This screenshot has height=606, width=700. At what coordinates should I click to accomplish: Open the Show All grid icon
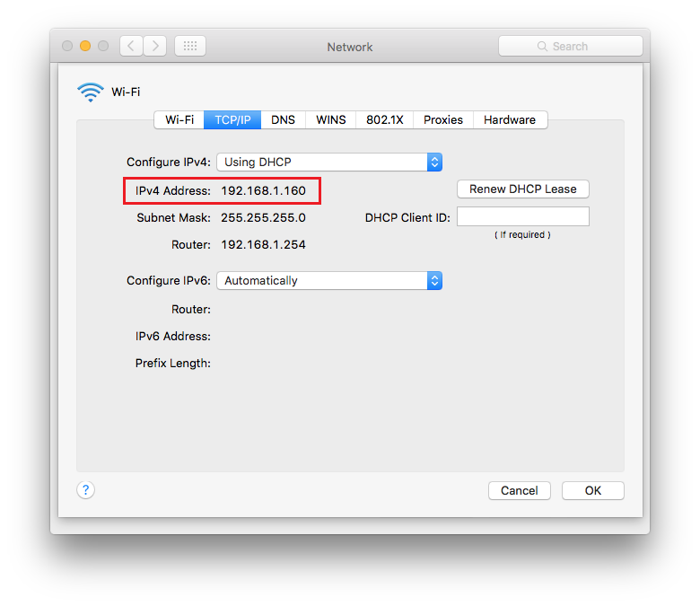click(x=189, y=46)
